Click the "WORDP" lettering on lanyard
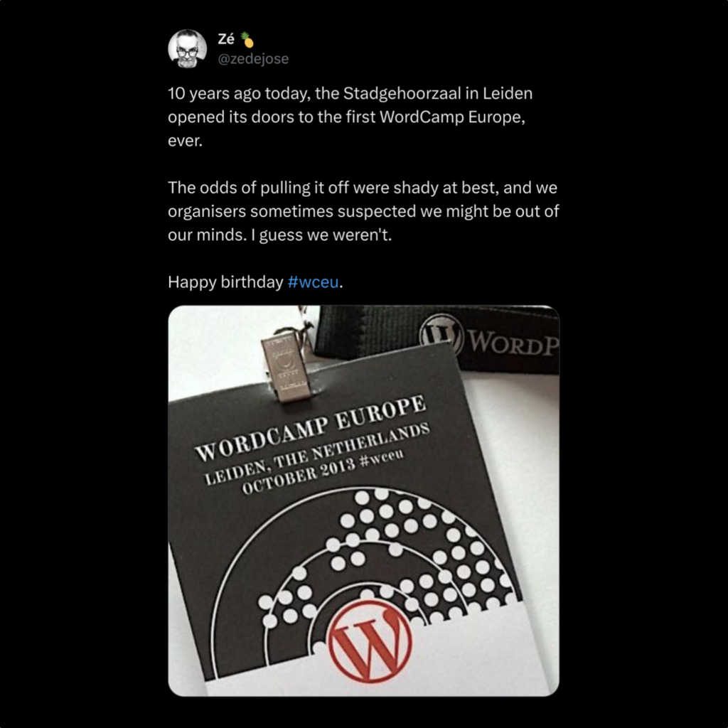 tap(513, 342)
